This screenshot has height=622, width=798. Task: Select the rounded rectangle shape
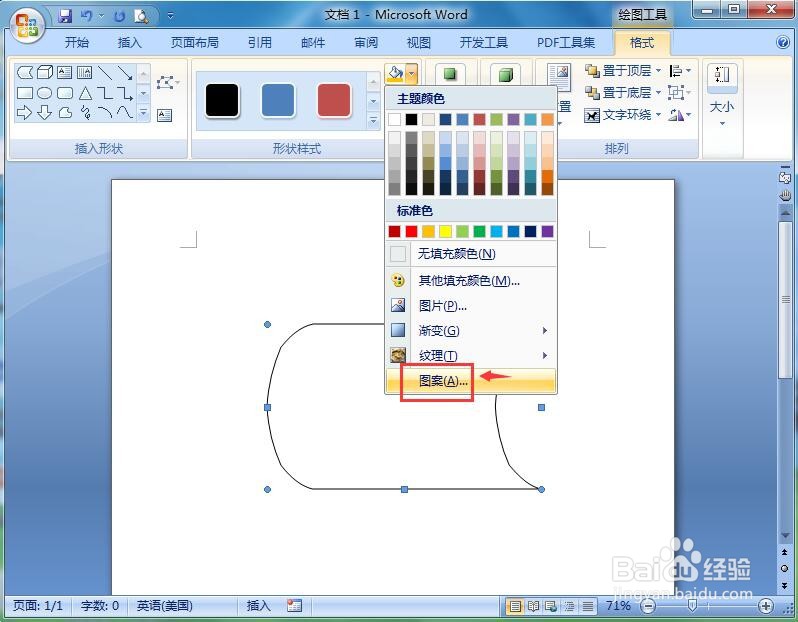[65, 93]
